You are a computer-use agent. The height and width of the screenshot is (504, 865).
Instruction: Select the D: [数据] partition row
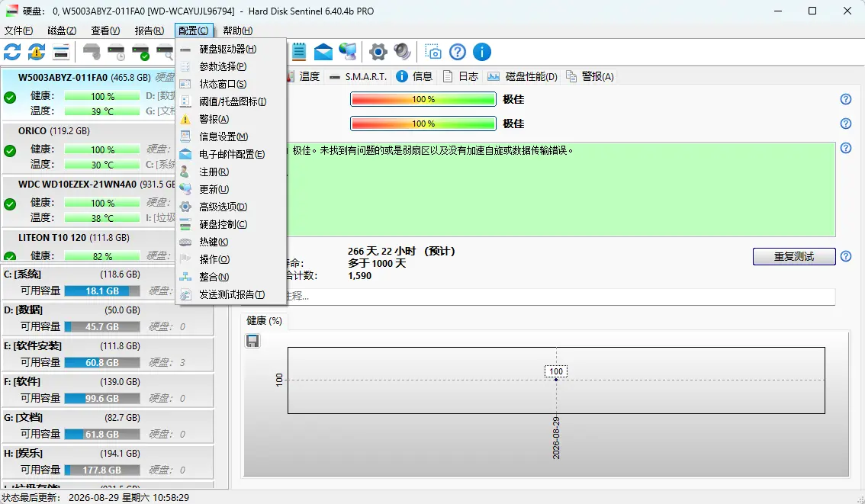108,318
